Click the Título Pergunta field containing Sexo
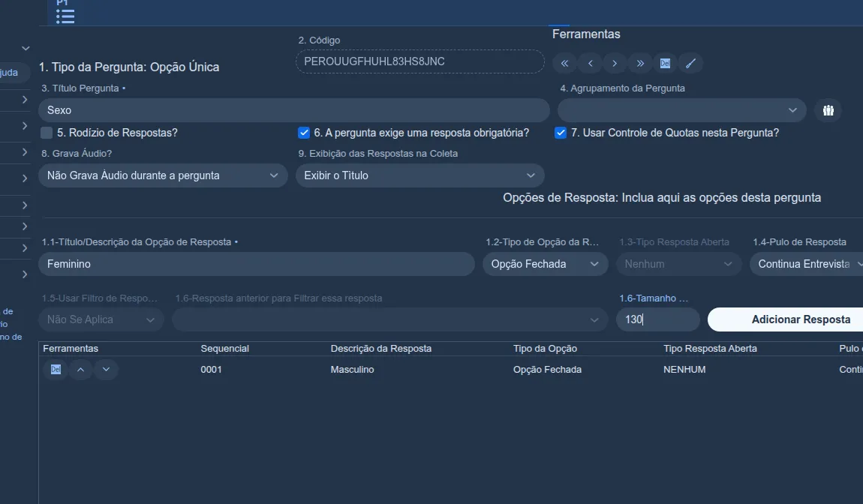863x504 pixels. point(294,110)
